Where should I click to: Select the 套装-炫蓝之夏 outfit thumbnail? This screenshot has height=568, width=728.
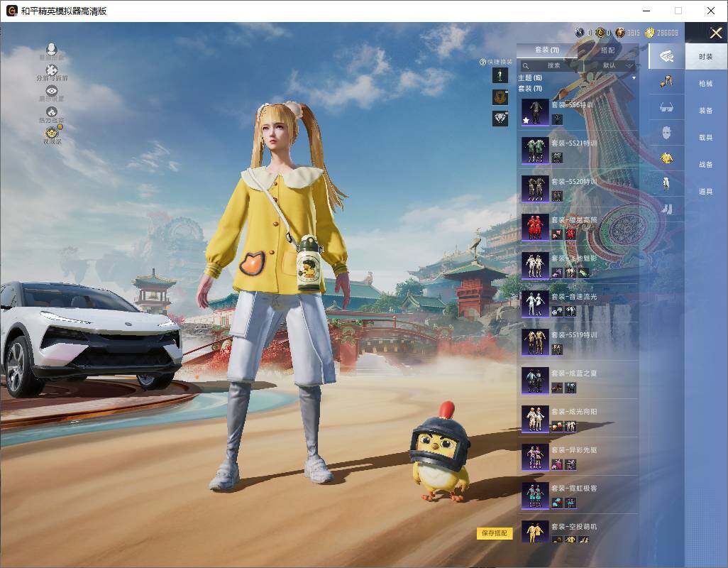click(534, 380)
